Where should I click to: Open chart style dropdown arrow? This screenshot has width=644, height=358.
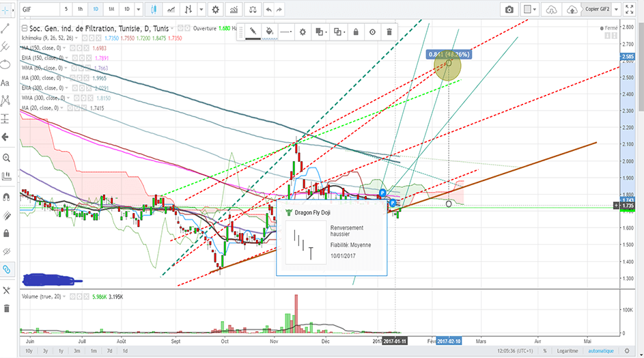click(201, 9)
